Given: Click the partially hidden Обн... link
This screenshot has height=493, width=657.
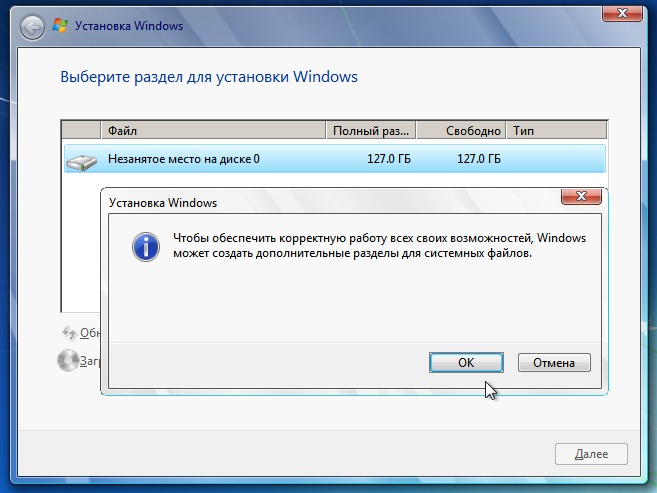Looking at the screenshot, I should 90,333.
